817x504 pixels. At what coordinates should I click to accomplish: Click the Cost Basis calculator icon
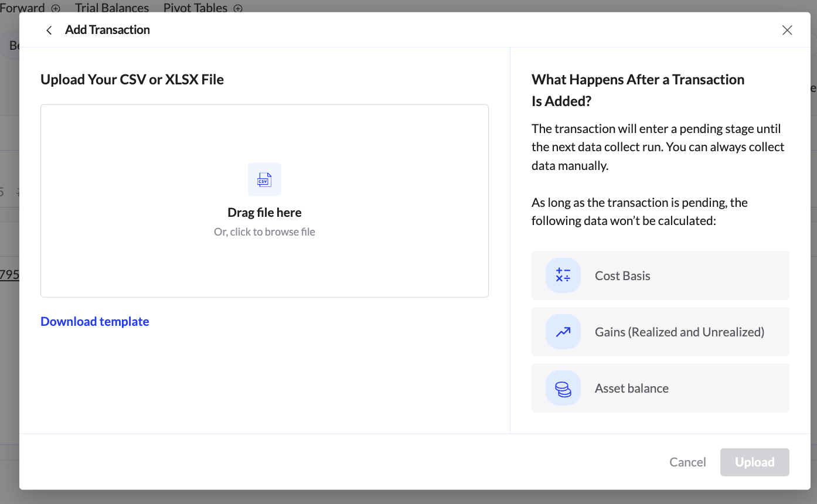[x=563, y=275]
